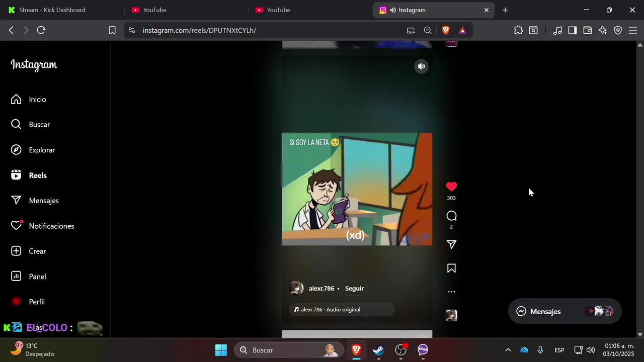
Task: Open Brave Wallet icon
Action: (588, 30)
